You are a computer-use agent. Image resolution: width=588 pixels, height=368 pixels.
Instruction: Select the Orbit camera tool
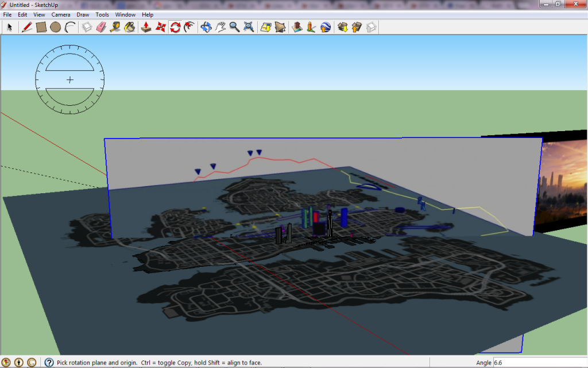206,27
